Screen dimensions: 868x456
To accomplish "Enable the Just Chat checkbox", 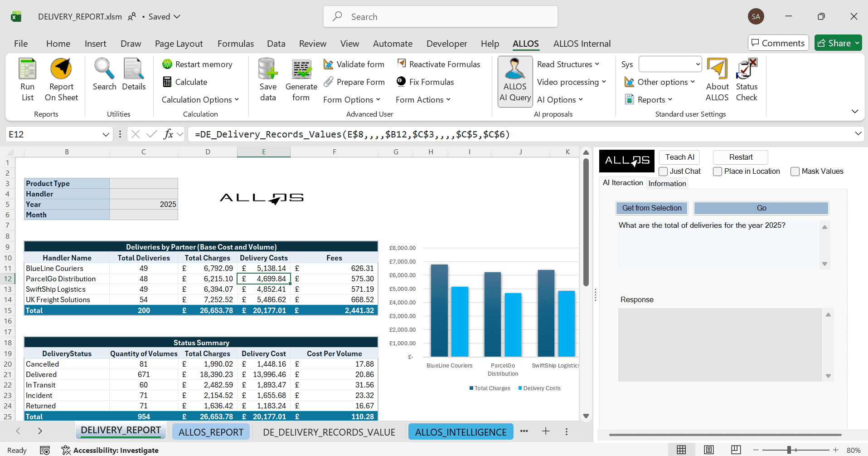I will [x=663, y=171].
